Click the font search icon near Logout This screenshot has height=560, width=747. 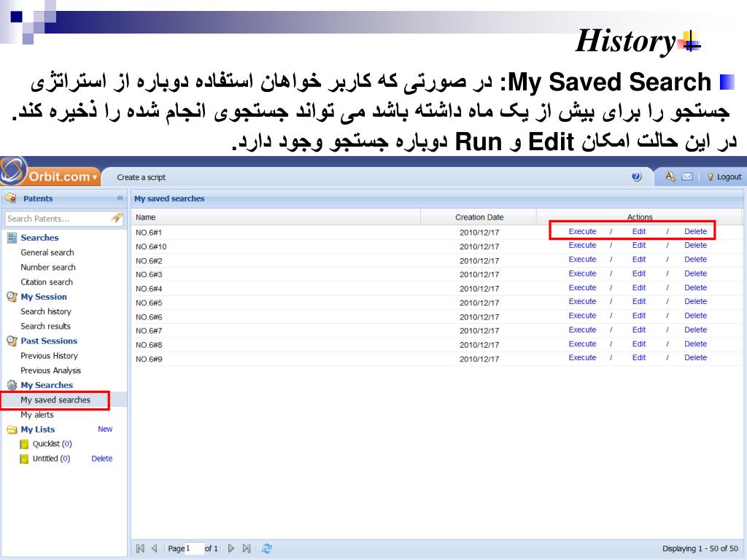pos(670,176)
